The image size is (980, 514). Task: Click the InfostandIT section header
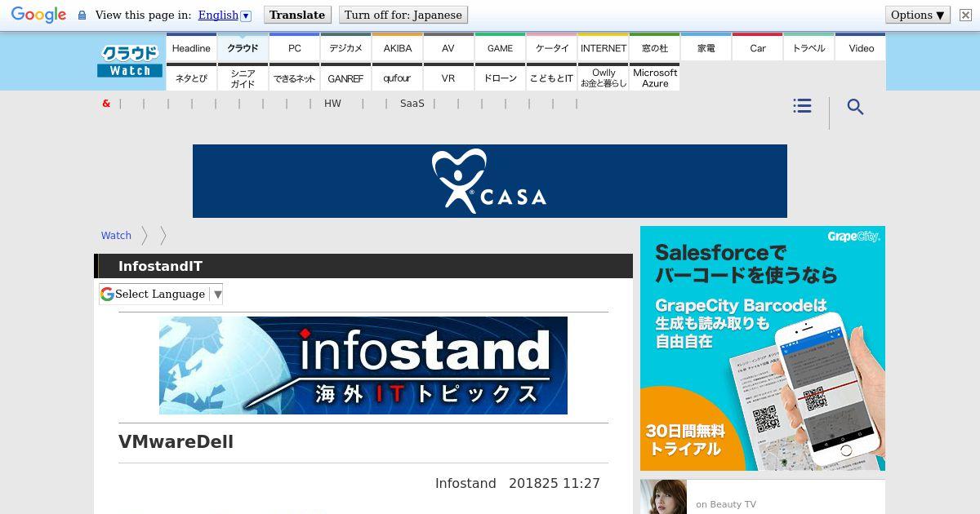click(363, 266)
